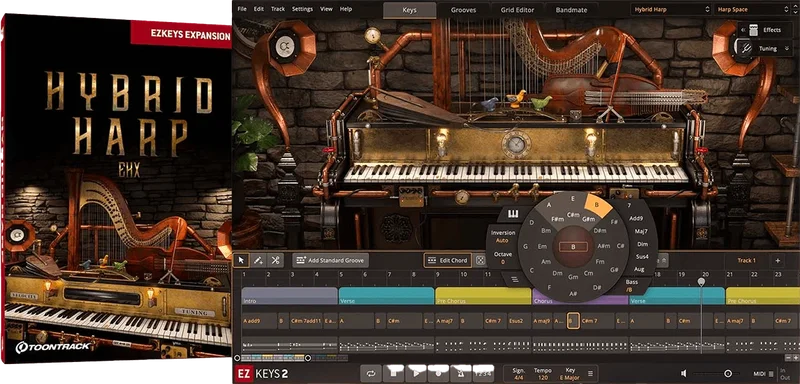Open the song settings menu icon beside Key

[590, 373]
